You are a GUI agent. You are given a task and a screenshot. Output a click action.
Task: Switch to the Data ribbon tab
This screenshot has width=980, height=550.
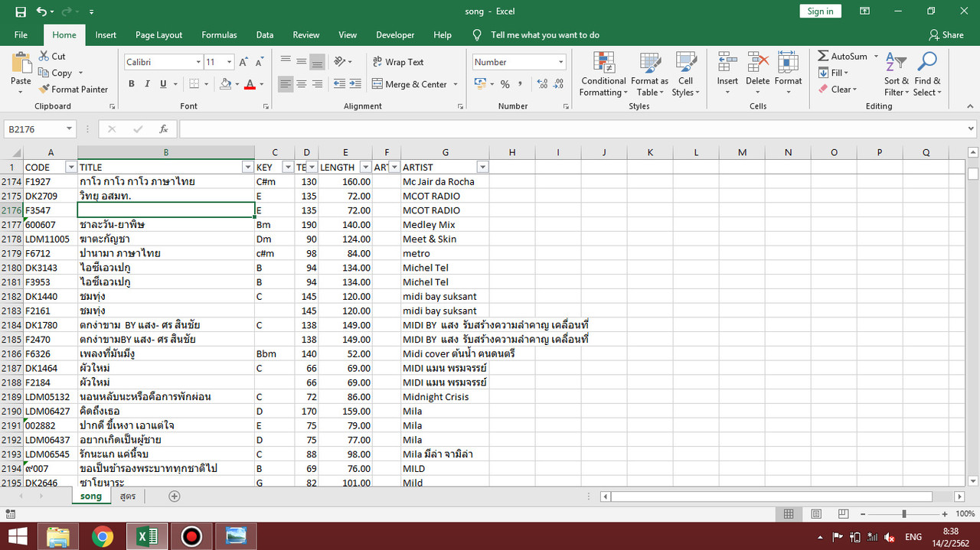pos(265,35)
